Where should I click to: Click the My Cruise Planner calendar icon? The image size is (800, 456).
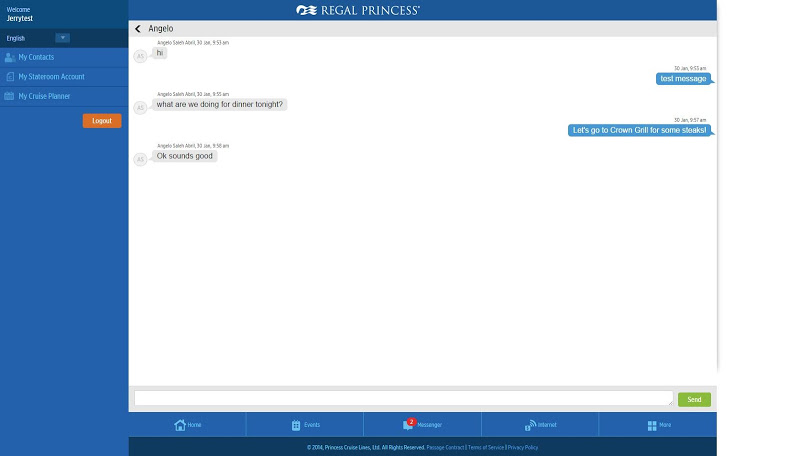pyautogui.click(x=9, y=96)
